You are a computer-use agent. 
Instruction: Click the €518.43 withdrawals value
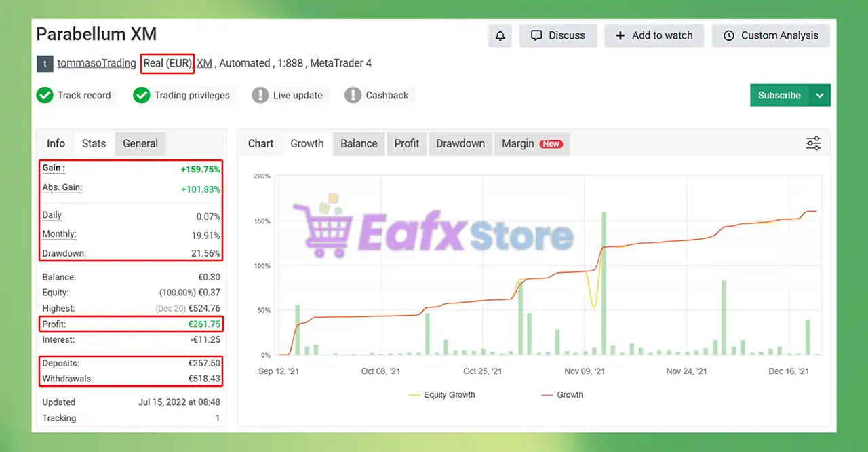click(204, 379)
